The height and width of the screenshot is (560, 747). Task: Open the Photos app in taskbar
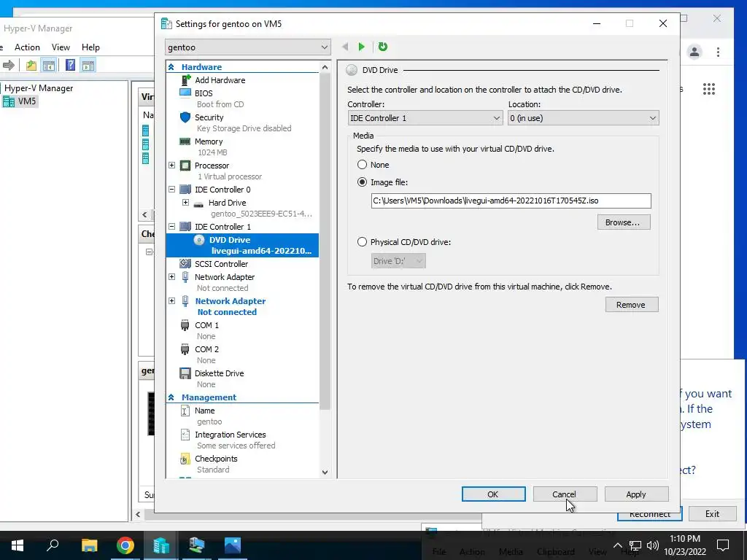233,545
